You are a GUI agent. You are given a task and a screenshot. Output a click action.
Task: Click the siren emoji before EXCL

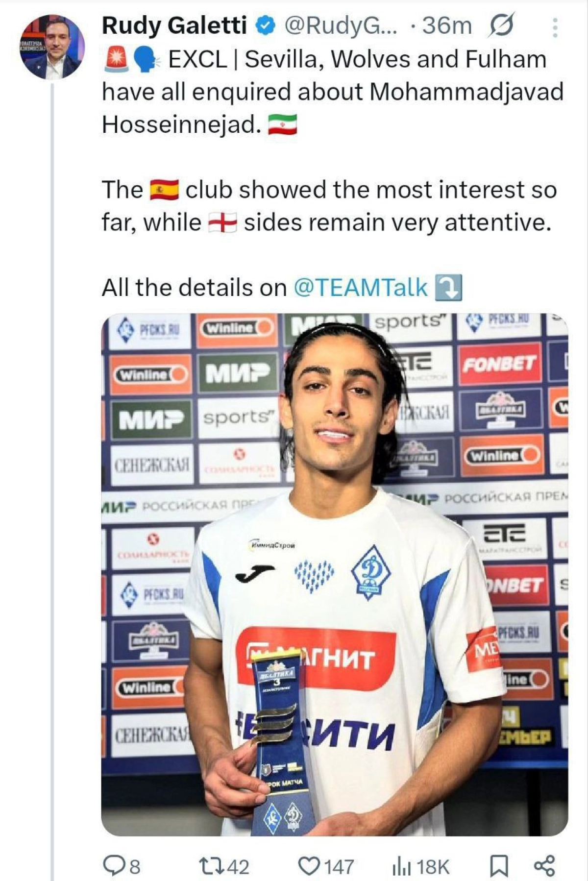pyautogui.click(x=116, y=60)
